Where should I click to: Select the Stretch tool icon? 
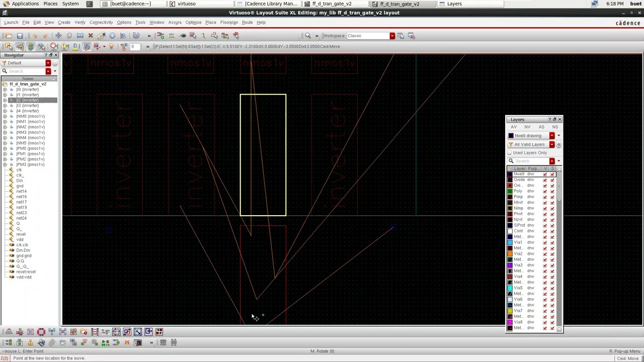[80, 36]
